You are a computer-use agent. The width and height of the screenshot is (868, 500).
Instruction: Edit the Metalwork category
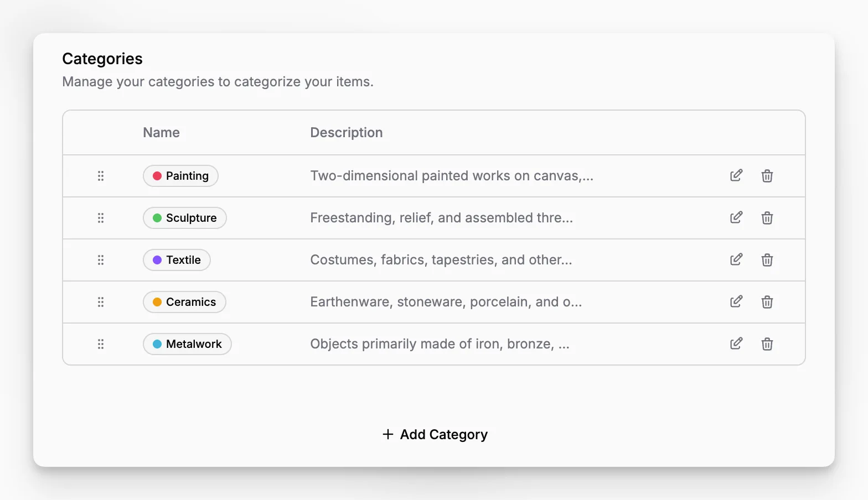pyautogui.click(x=736, y=344)
